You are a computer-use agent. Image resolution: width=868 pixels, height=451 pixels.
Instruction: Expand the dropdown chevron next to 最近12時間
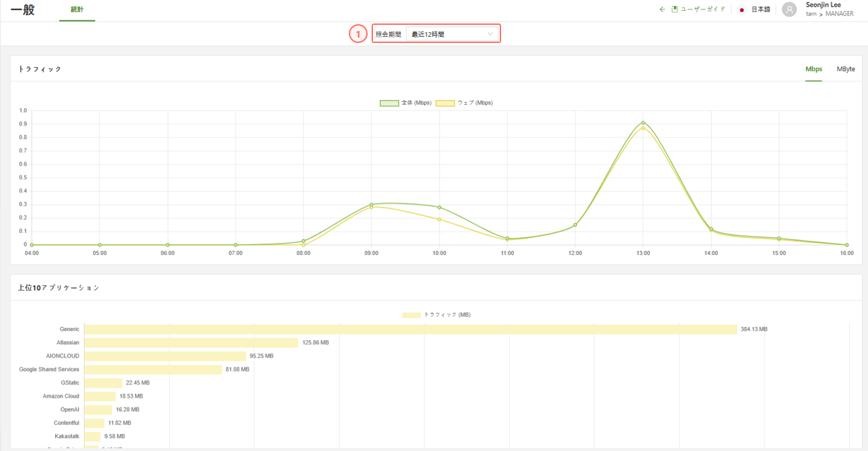coord(490,34)
